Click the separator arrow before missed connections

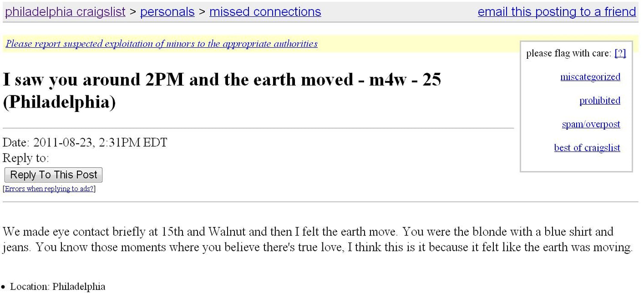click(x=202, y=12)
